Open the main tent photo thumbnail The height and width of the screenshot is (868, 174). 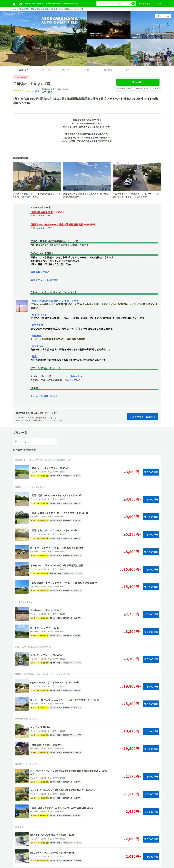[x=43, y=38]
